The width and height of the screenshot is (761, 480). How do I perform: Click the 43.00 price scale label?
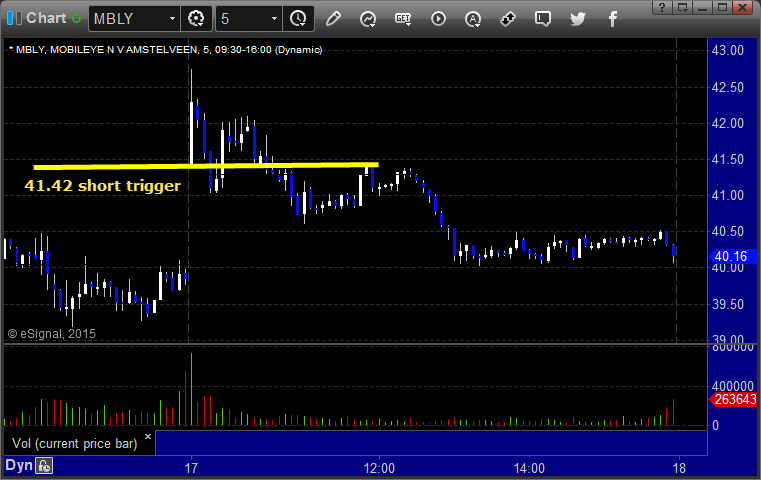point(728,50)
